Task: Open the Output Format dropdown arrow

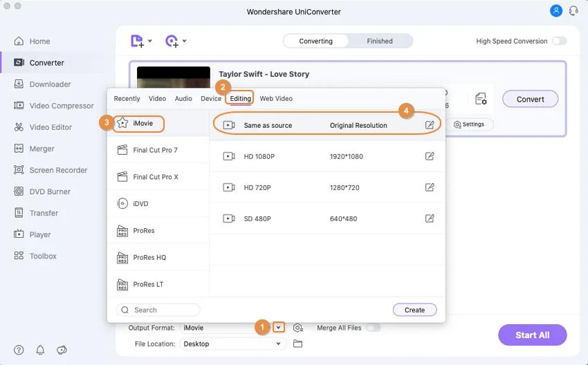Action: (x=278, y=328)
